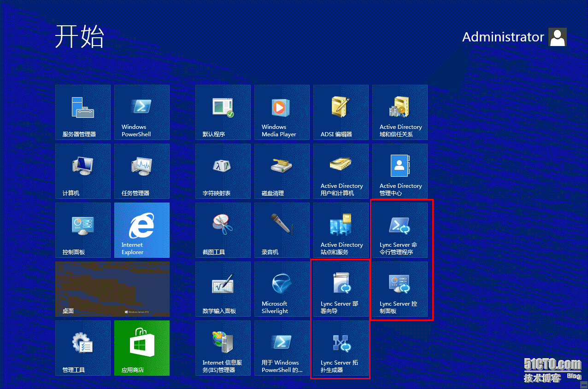Image resolution: width=588 pixels, height=389 pixels.
Task: Open the 管理工具 tile
Action: tap(83, 348)
